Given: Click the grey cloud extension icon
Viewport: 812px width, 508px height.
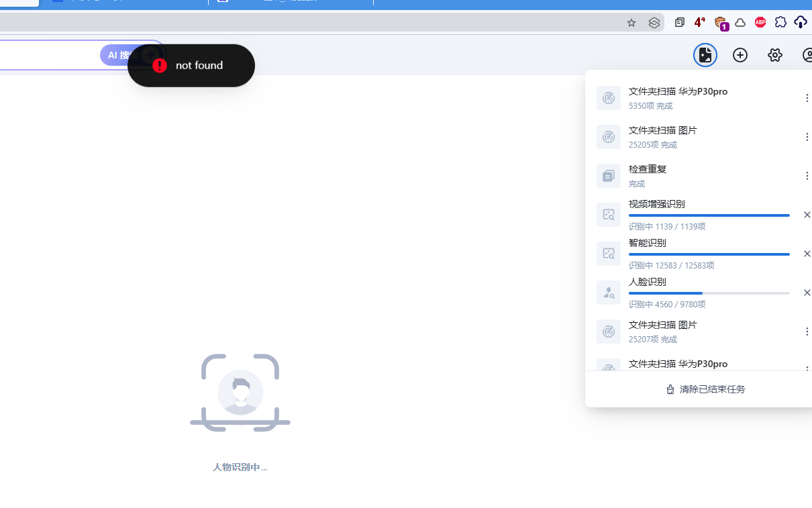Looking at the screenshot, I should (x=740, y=22).
